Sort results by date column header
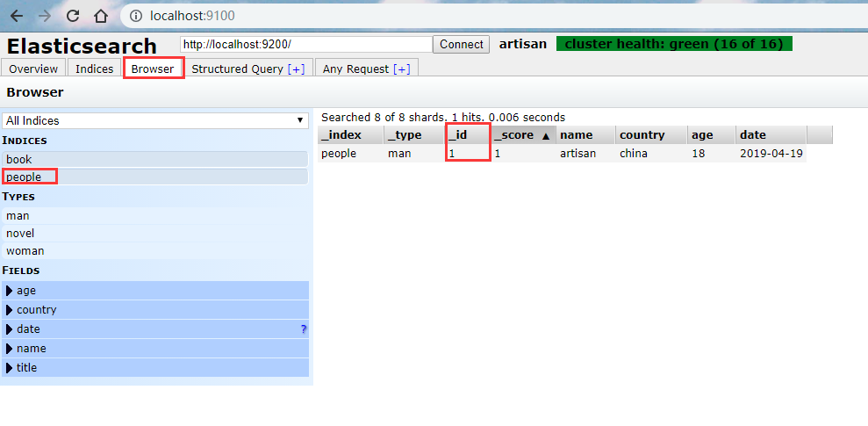This screenshot has width=868, height=426. click(771, 134)
